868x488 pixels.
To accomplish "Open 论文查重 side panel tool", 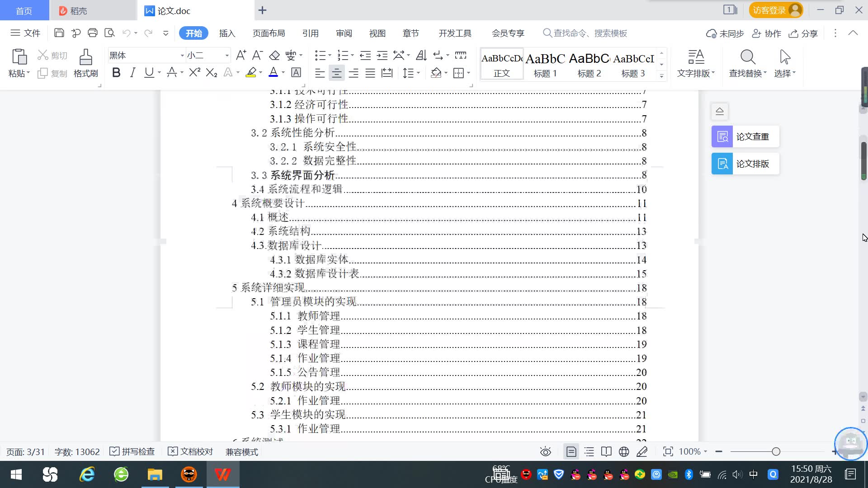I will point(745,136).
